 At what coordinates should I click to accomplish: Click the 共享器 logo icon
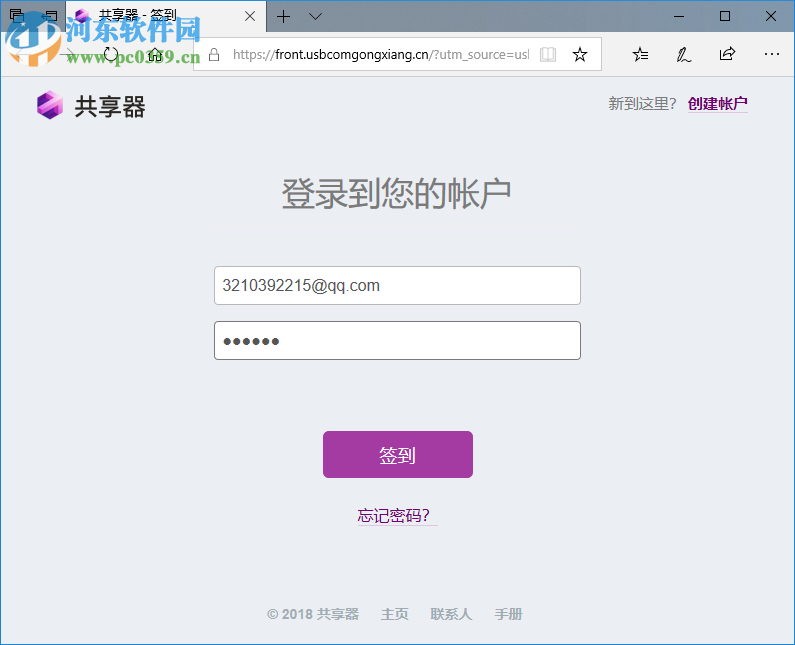(x=50, y=105)
